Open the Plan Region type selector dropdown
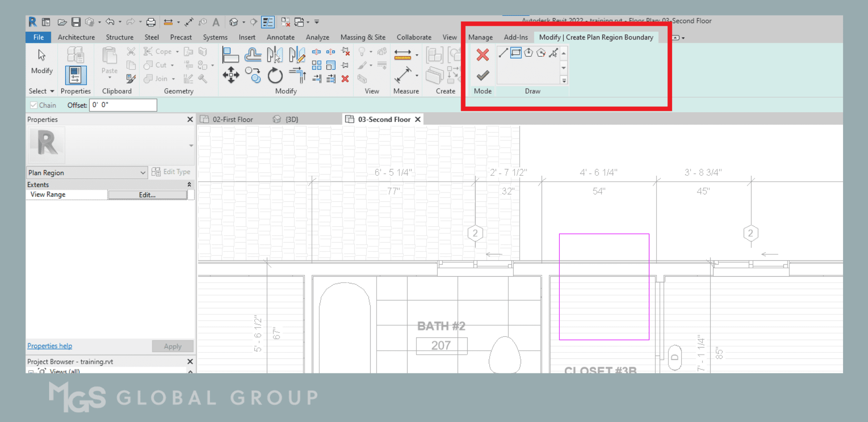Viewport: 868px width, 422px height. coord(143,173)
